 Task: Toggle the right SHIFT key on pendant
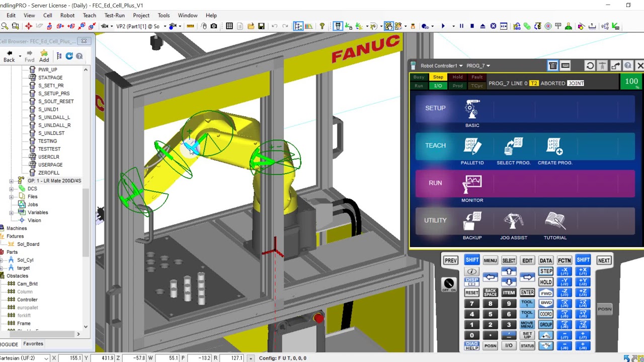pyautogui.click(x=583, y=260)
